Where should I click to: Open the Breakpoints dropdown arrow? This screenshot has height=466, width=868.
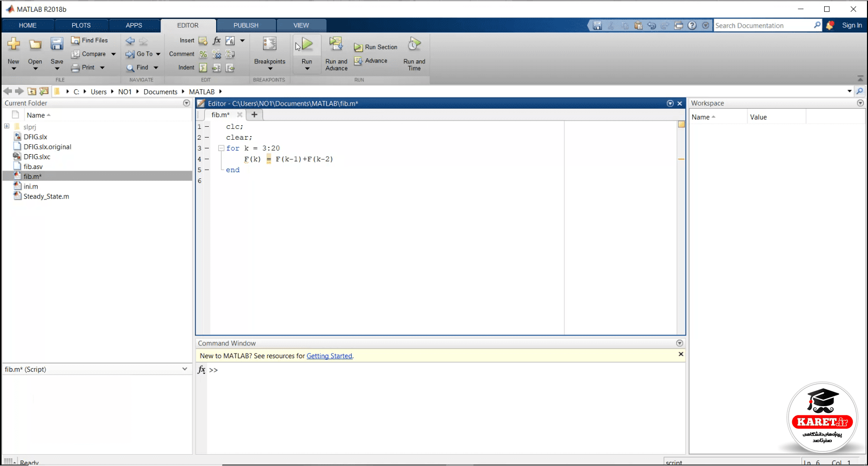tap(270, 69)
